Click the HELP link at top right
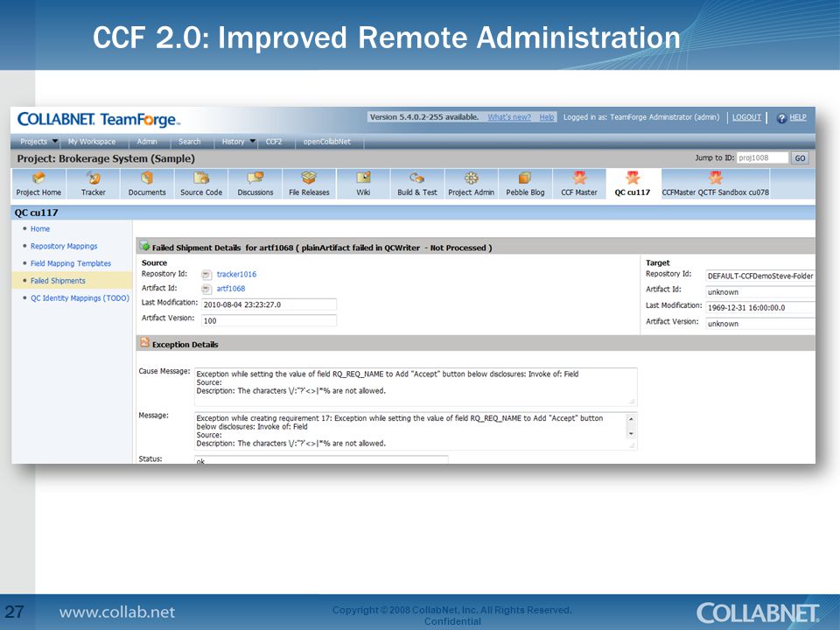Viewport: 840px width, 630px height. pos(798,117)
